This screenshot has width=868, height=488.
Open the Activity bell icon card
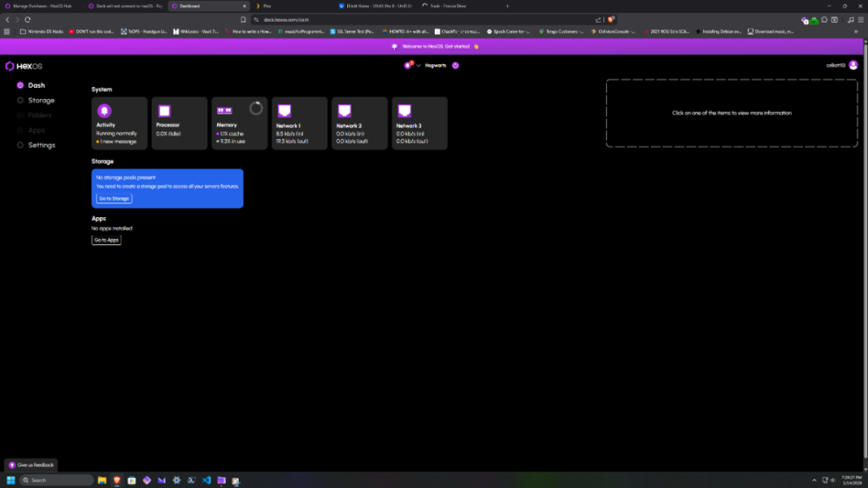[x=104, y=110]
